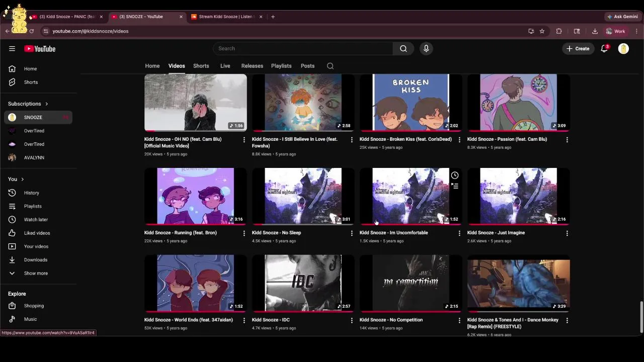Switch to the Shorts channel tab
The height and width of the screenshot is (362, 644).
tap(201, 66)
